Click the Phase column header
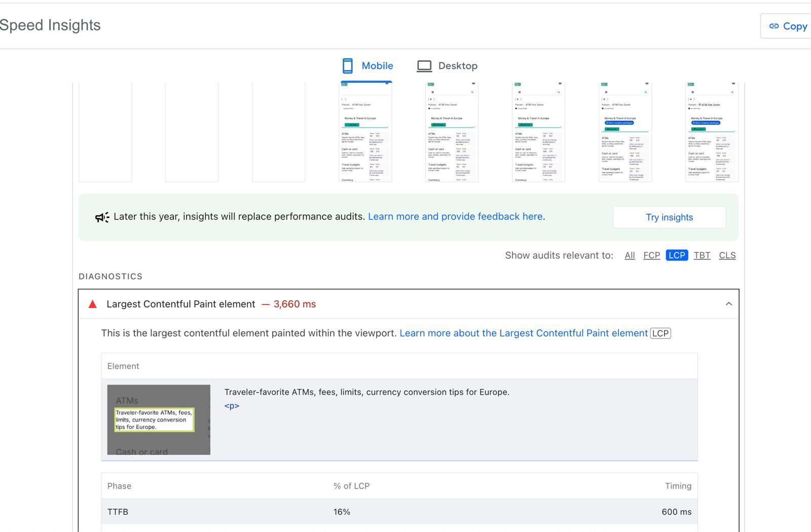 pyautogui.click(x=119, y=486)
